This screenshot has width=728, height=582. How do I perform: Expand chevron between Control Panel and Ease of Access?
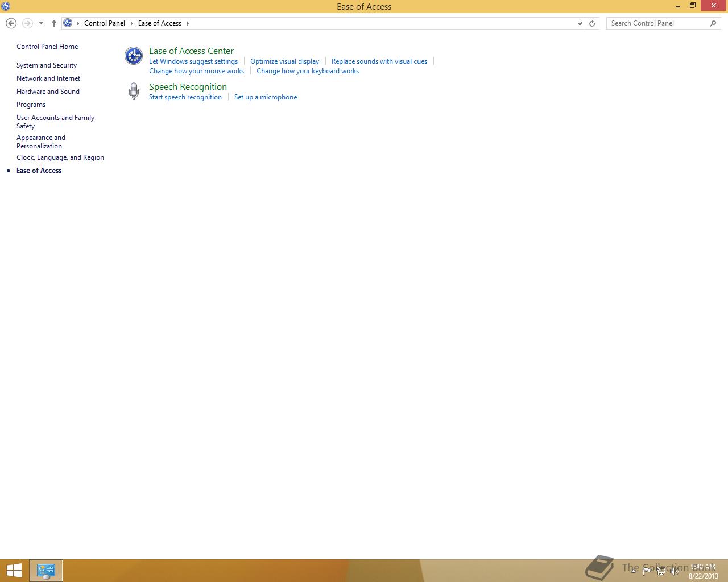click(x=132, y=23)
